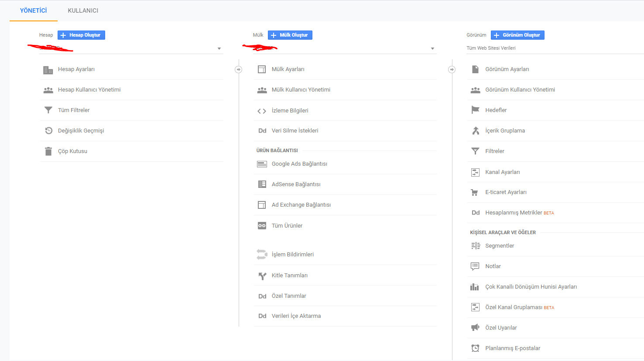Viewport: 644px width, 361px height.
Task: Click the Özel Uyarılar megaphone icon
Action: click(475, 327)
